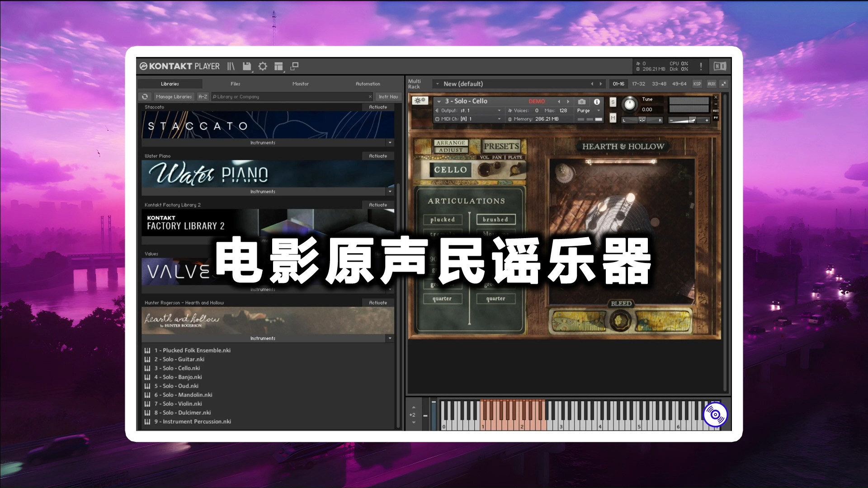This screenshot has height=488, width=868.
Task: Remove the Solo - Cello instrument
Action: pyautogui.click(x=716, y=97)
